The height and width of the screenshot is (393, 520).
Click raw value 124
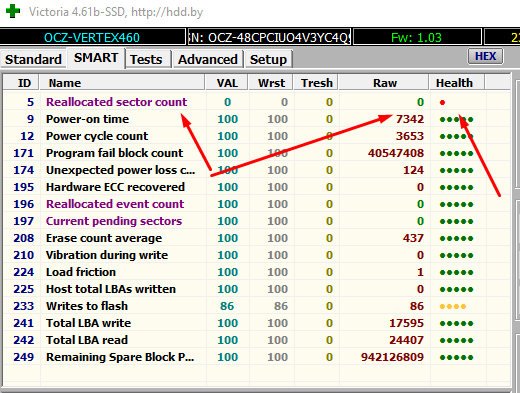[414, 170]
